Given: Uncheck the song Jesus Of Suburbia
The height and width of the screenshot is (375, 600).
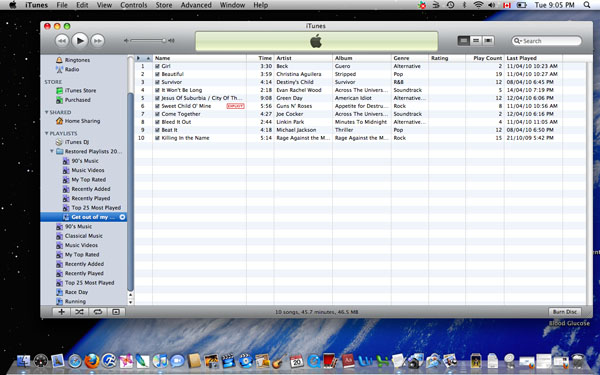Looking at the screenshot, I should pos(157,98).
